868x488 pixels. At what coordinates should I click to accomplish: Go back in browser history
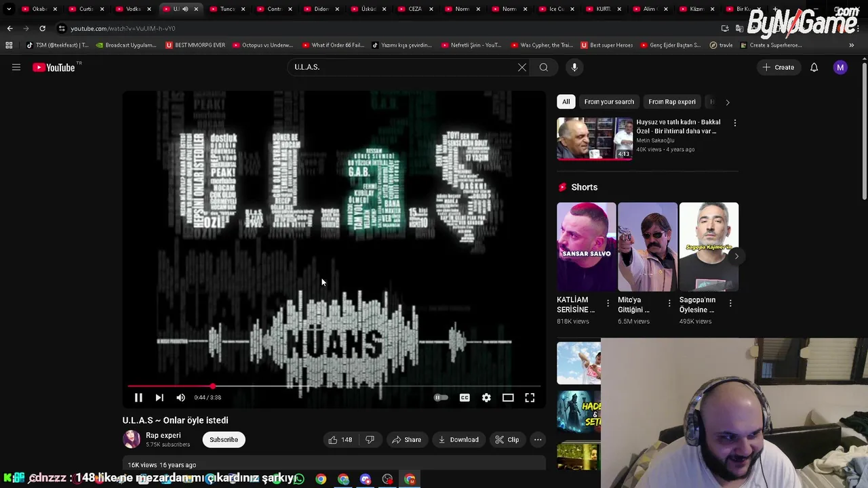(x=9, y=28)
